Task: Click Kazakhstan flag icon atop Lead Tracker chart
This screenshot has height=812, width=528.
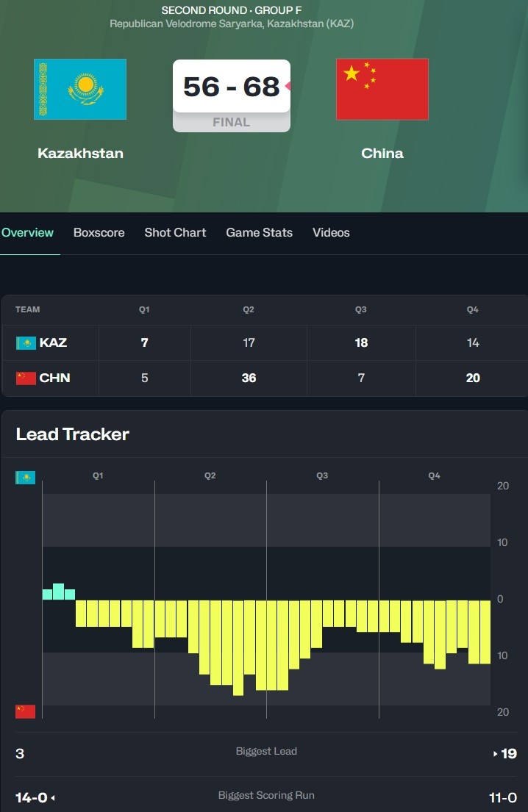Action: [26, 478]
